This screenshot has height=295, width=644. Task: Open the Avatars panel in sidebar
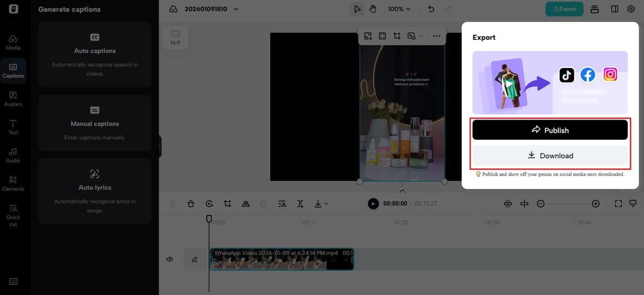pyautogui.click(x=13, y=99)
